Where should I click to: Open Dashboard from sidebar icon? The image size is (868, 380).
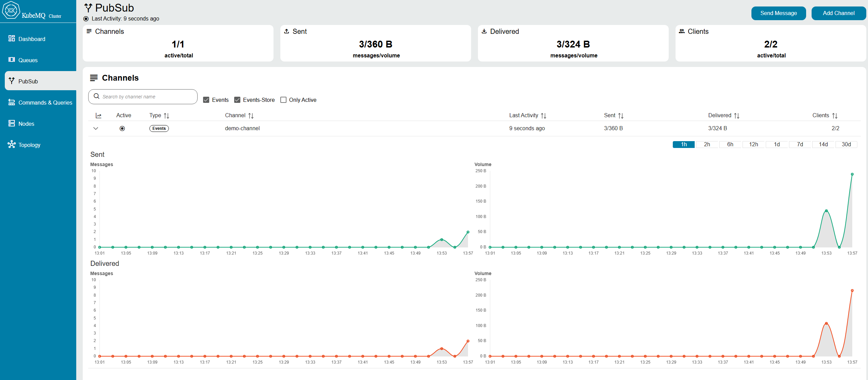pos(12,39)
